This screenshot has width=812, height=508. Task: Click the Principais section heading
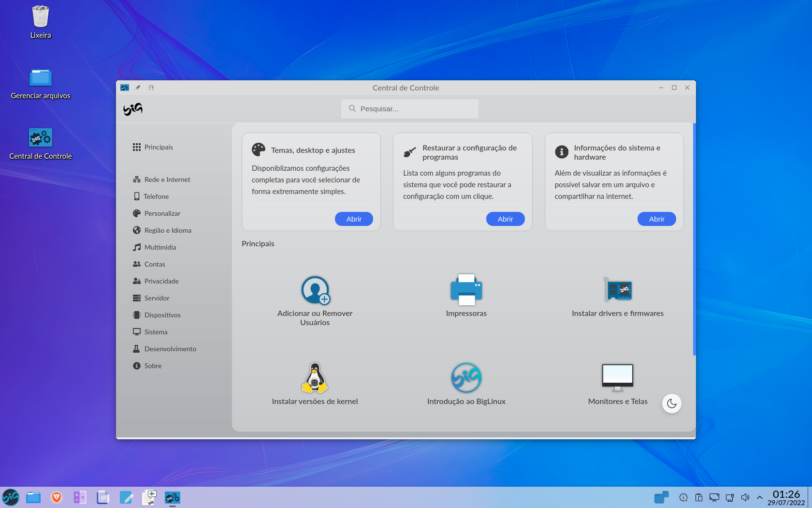point(258,244)
